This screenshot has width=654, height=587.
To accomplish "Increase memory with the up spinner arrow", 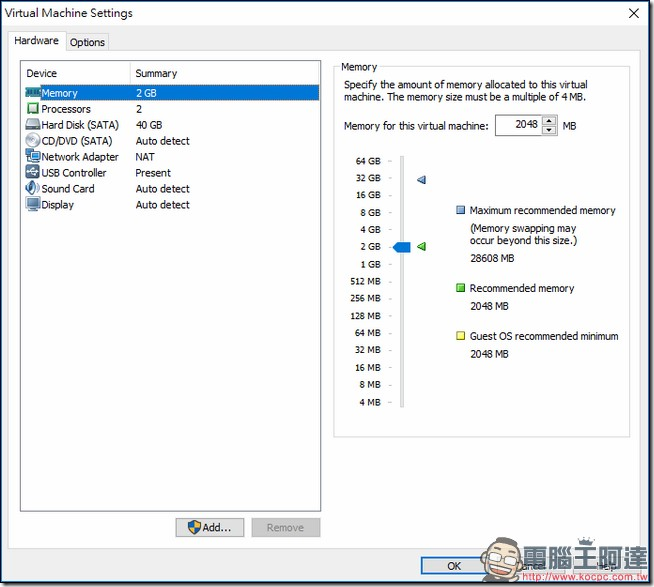I will pyautogui.click(x=549, y=121).
